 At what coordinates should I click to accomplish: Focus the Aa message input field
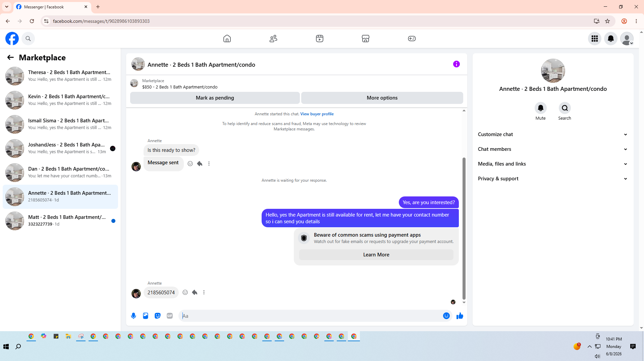[x=310, y=316]
